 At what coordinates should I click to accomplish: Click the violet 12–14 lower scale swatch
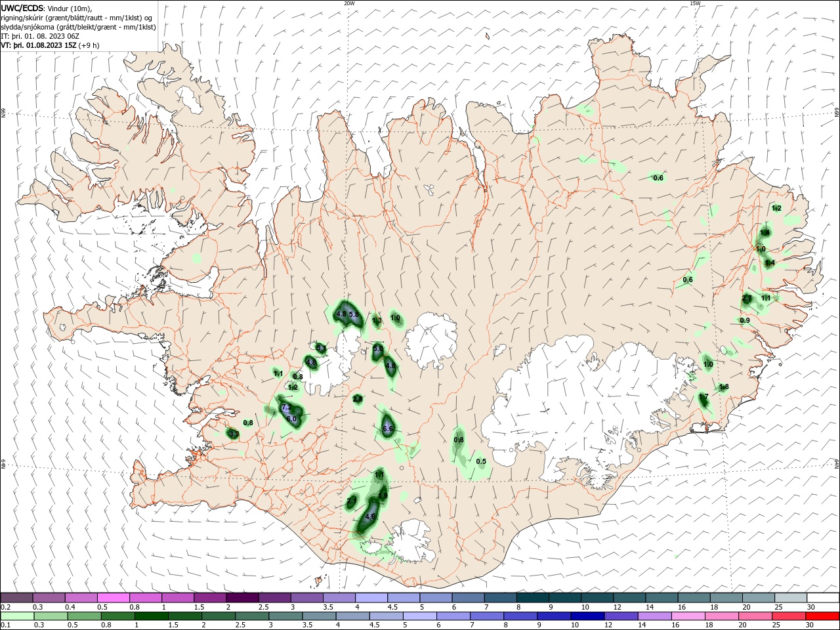(621, 616)
